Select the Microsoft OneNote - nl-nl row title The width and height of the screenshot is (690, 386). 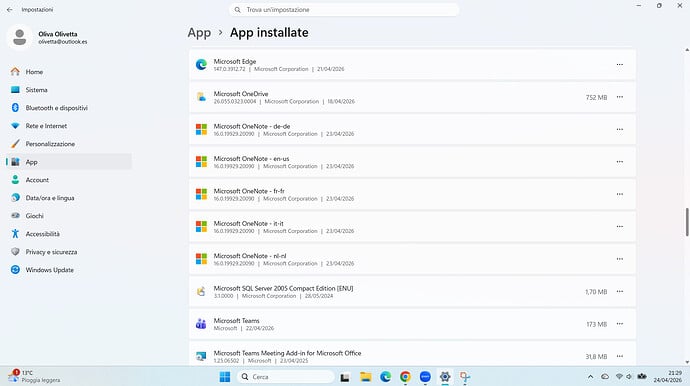[250, 256]
